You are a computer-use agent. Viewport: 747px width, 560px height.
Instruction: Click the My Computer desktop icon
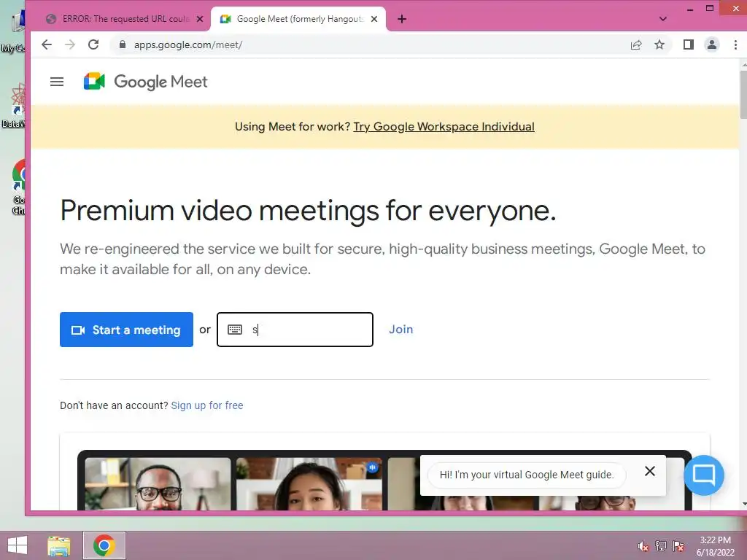(15, 32)
